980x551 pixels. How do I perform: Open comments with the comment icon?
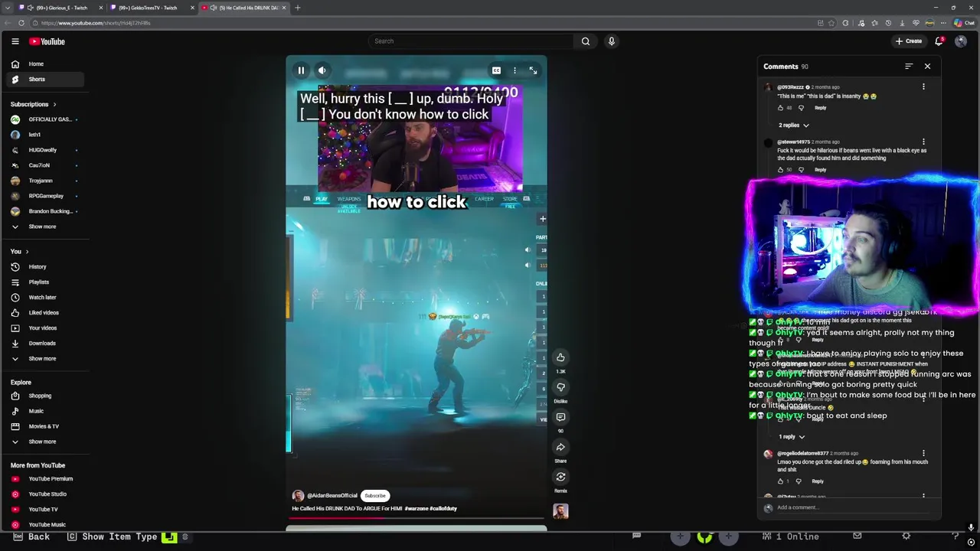pos(560,417)
